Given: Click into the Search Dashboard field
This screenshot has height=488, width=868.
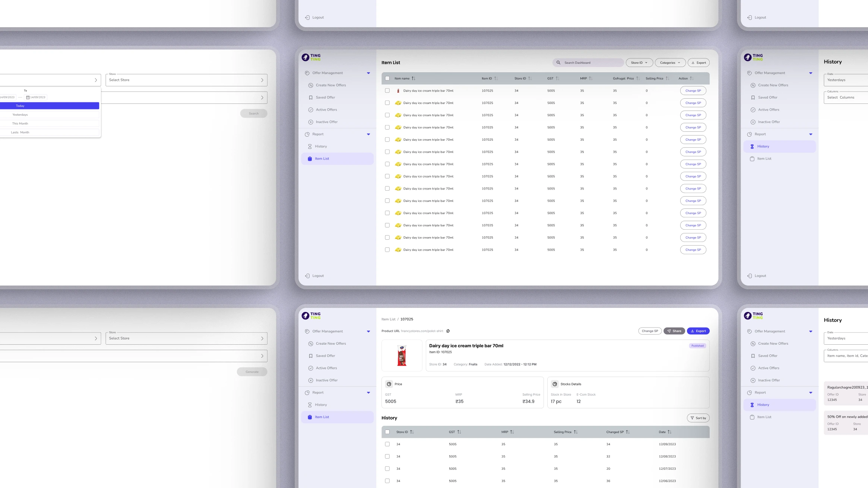Looking at the screenshot, I should 588,63.
